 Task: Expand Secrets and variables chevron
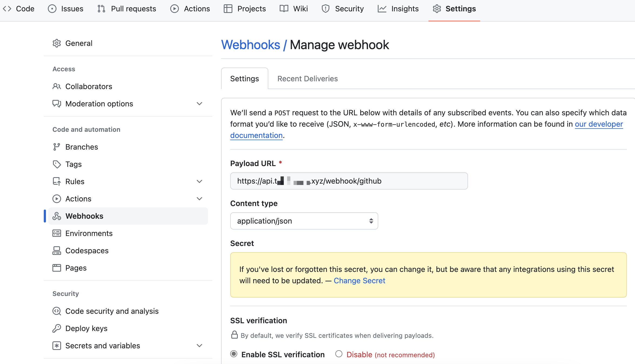click(199, 346)
